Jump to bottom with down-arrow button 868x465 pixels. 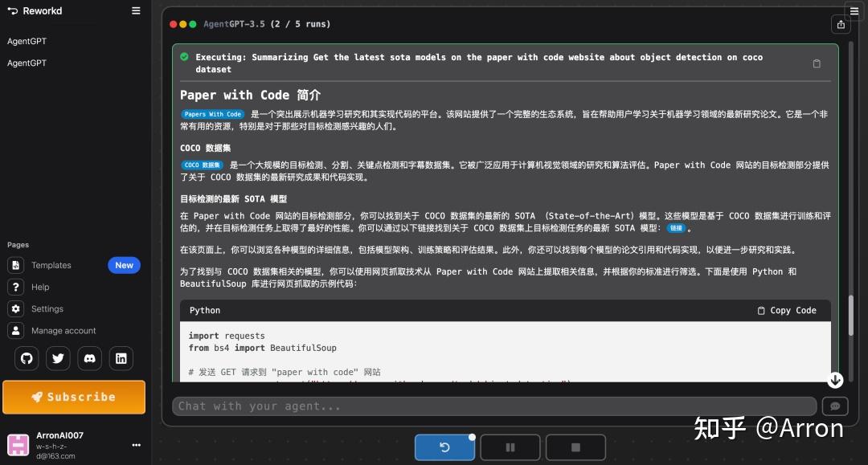[x=835, y=381]
